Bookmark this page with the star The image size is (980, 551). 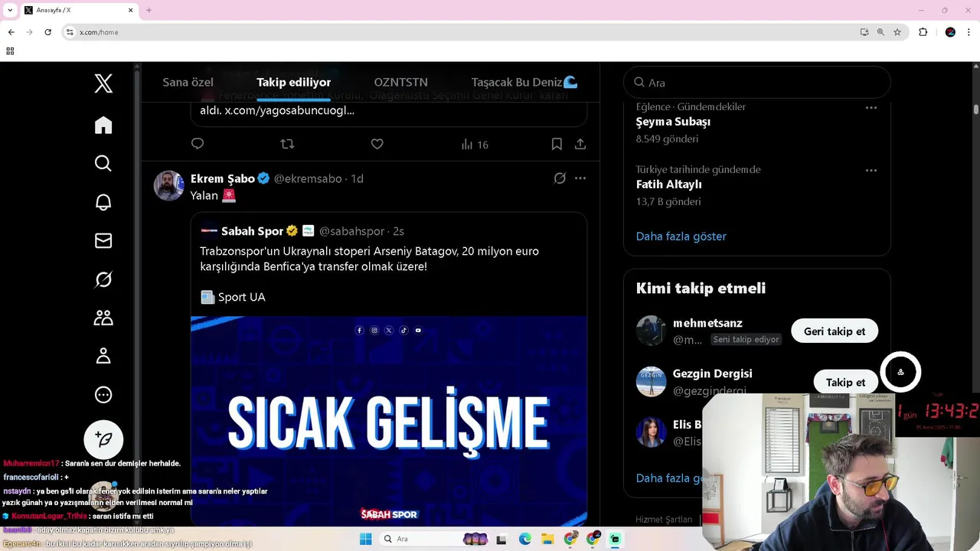coord(897,32)
